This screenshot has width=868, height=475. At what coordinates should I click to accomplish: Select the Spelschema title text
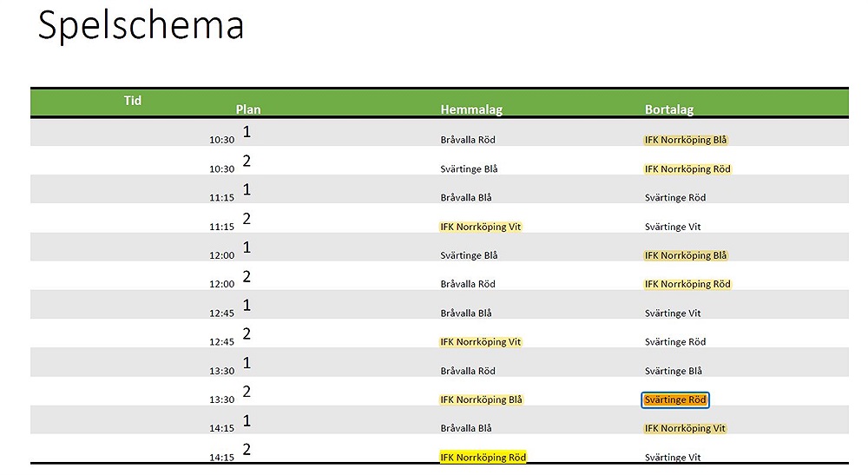pyautogui.click(x=141, y=25)
